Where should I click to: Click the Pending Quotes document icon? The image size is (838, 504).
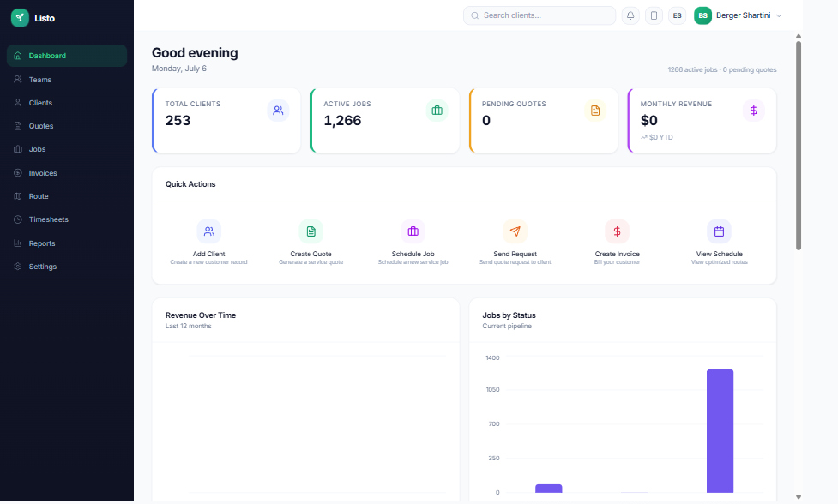pos(594,111)
